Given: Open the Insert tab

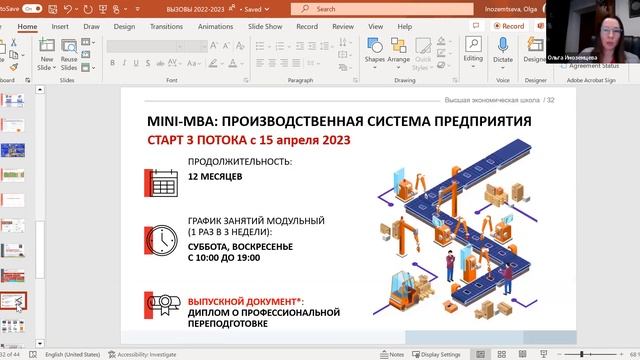Looking at the screenshot, I should pos(60,27).
